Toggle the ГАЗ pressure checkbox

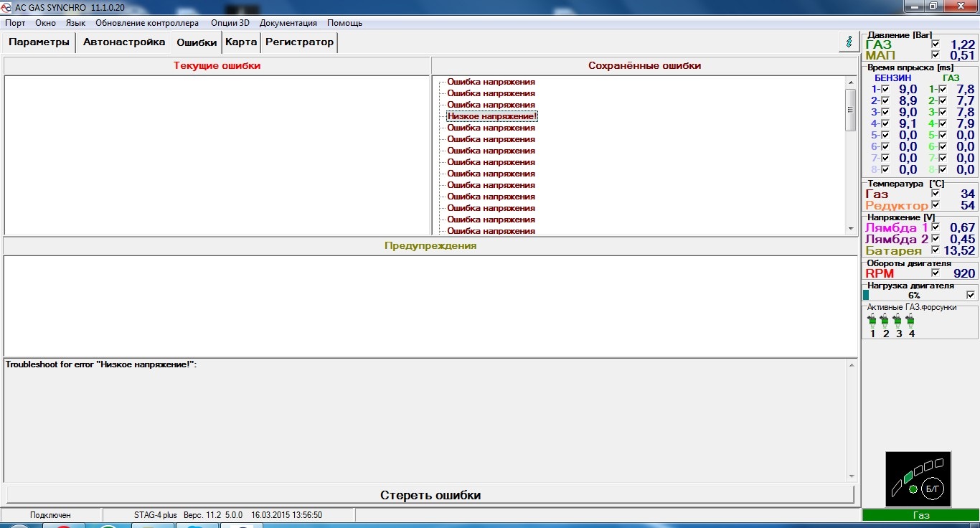(x=935, y=44)
